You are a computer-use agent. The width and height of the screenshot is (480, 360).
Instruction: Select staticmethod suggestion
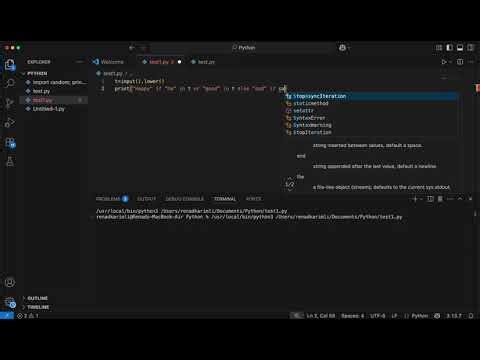coord(371,103)
